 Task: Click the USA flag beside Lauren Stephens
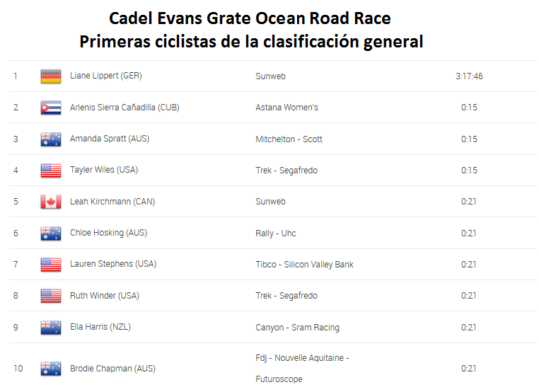click(51, 265)
